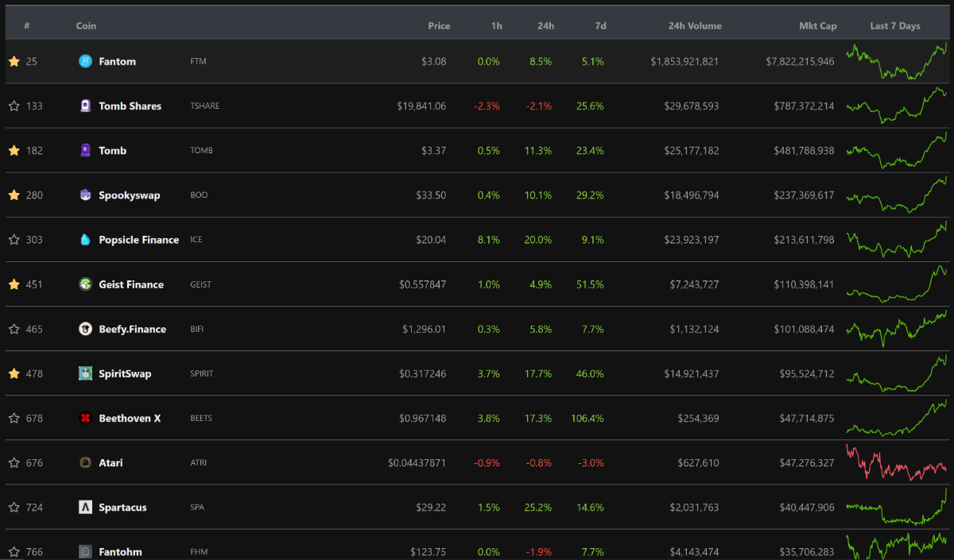Click the Fantom coin logo
This screenshot has height=560, width=954.
pos(85,61)
